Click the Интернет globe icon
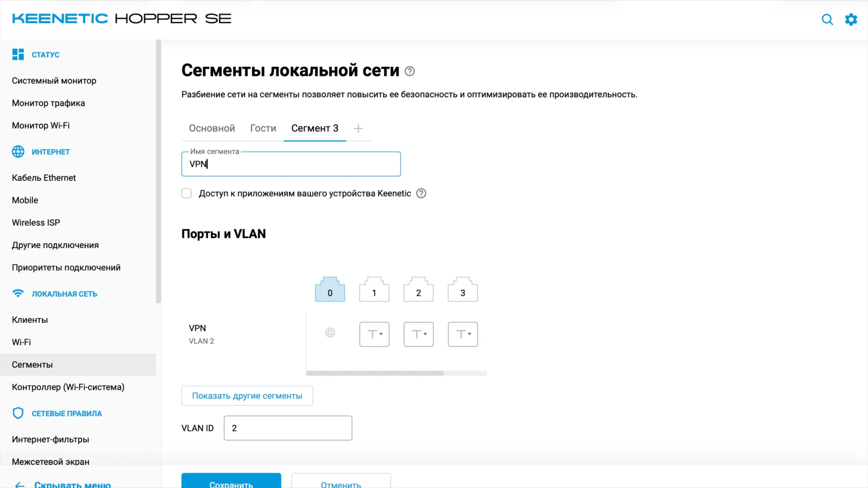Screen dimensions: 868x488 (18, 151)
